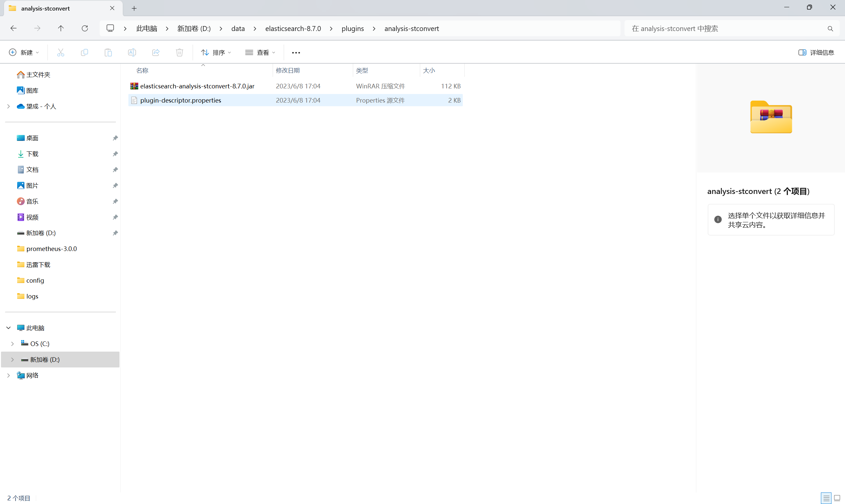
Task: Open the See more three-dots menu
Action: coord(296,52)
